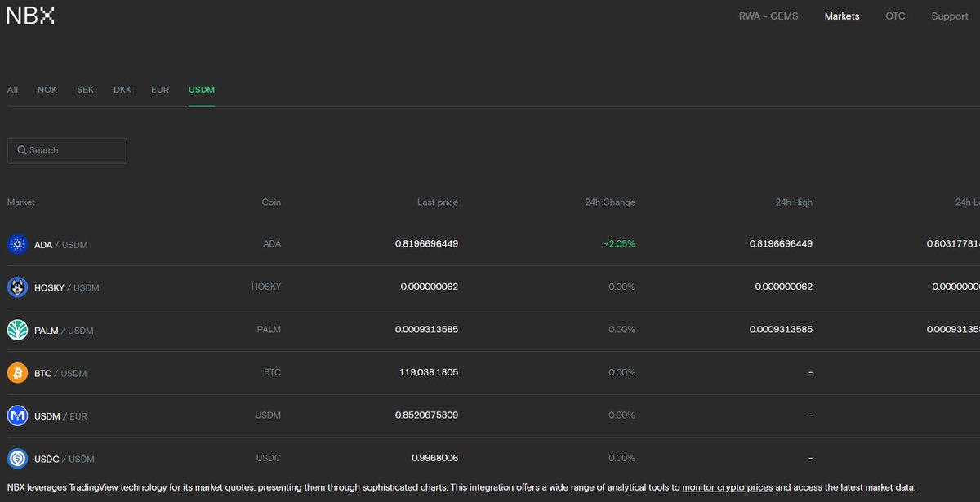The width and height of the screenshot is (980, 502).
Task: Click the ADA coin icon
Action: [x=17, y=244]
